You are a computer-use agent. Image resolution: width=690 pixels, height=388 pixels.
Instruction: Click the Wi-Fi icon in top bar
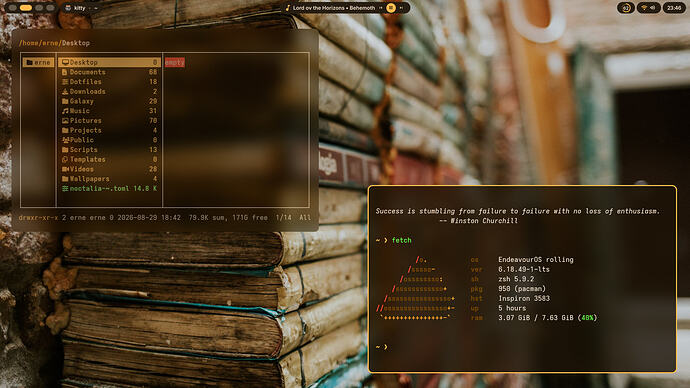coord(644,8)
